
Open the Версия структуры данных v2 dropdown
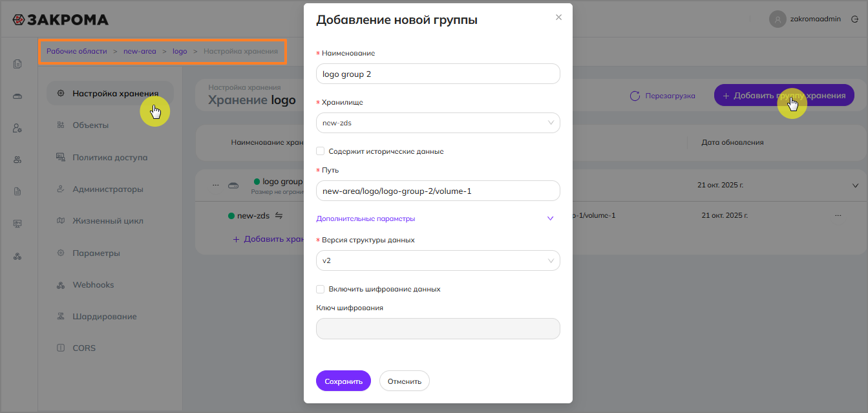pos(438,260)
